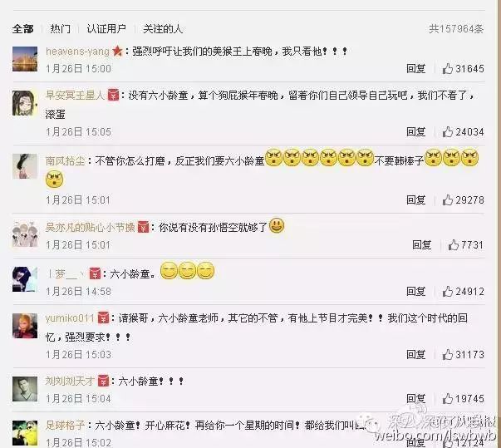Click 南风拾尘's avatar thumbnail

pyautogui.click(x=25, y=166)
